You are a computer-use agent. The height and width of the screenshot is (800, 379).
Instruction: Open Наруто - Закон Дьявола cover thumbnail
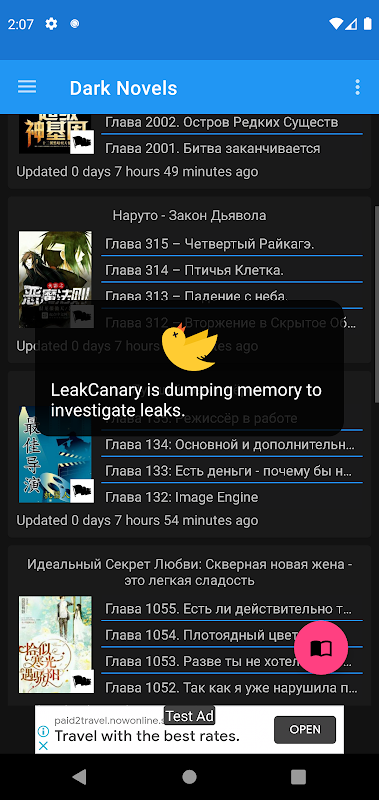56,279
